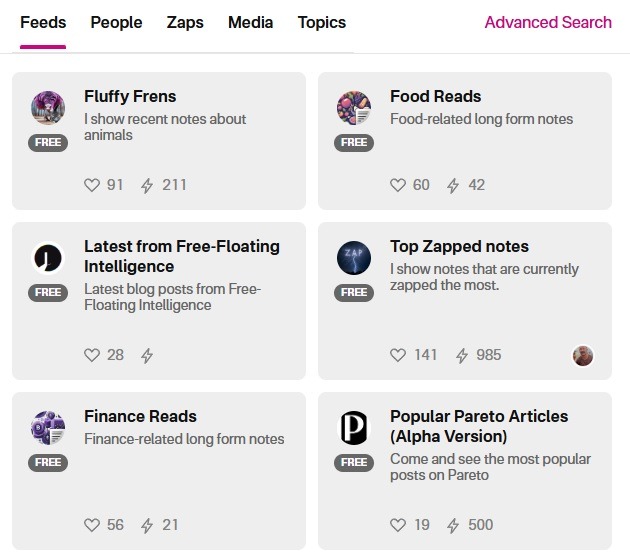Click zap bolt on Free-Floating Intelligence card
This screenshot has width=630, height=553.
coord(147,355)
